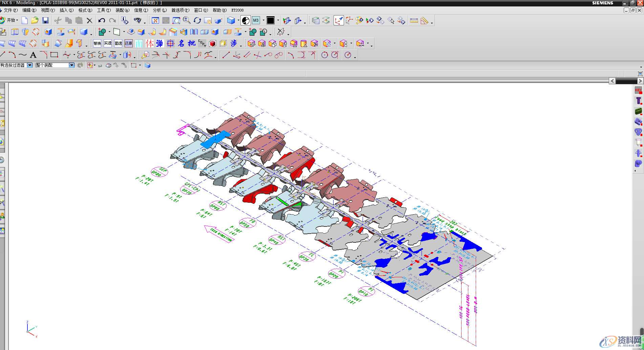Viewport: 644px width, 350px height.
Task: Click the black background color swatch
Action: coord(271,21)
